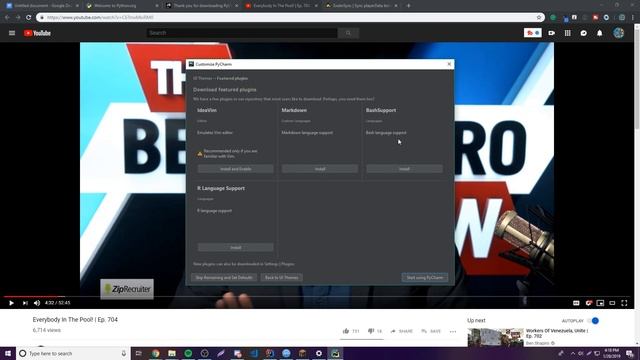Screen dimensions: 640x360
Task: Enter fullscreen video mode
Action: click(624, 303)
